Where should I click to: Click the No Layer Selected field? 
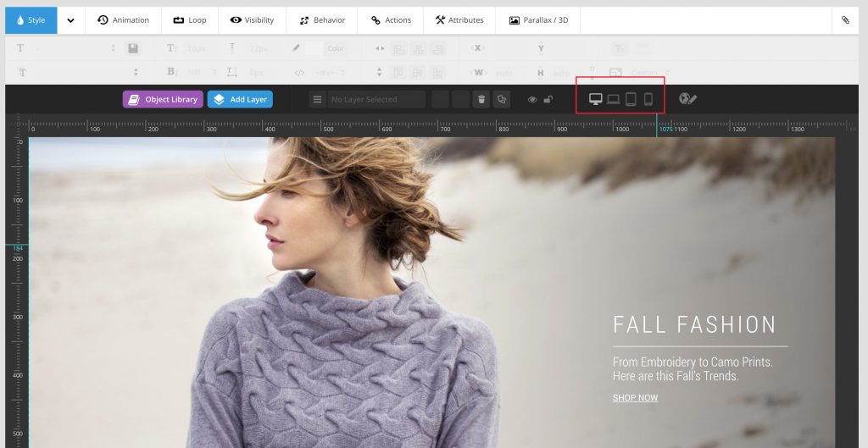pyautogui.click(x=376, y=100)
